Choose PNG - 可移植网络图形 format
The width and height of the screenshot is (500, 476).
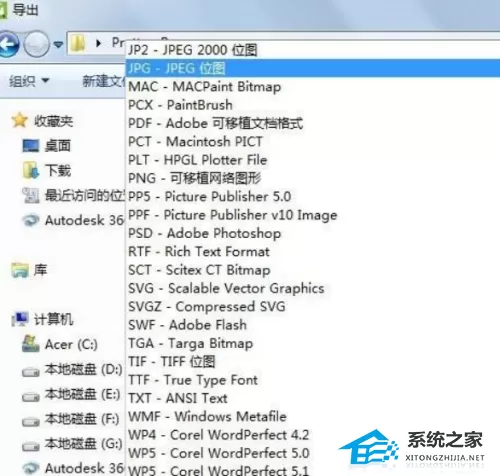tap(195, 178)
